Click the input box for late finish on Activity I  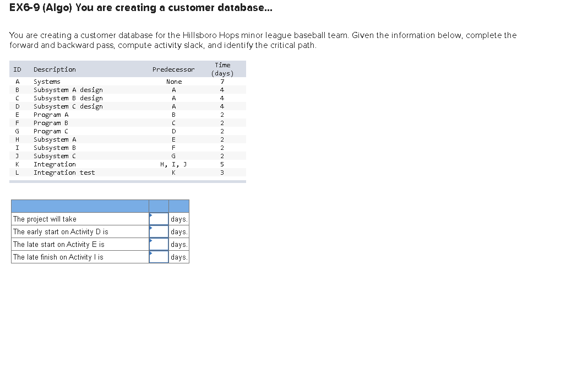[x=159, y=257]
